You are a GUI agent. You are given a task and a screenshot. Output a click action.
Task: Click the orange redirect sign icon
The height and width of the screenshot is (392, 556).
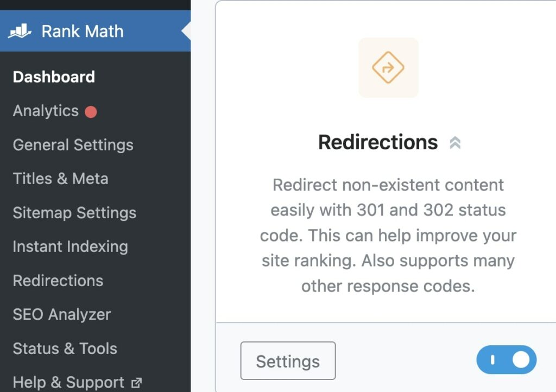(x=389, y=67)
